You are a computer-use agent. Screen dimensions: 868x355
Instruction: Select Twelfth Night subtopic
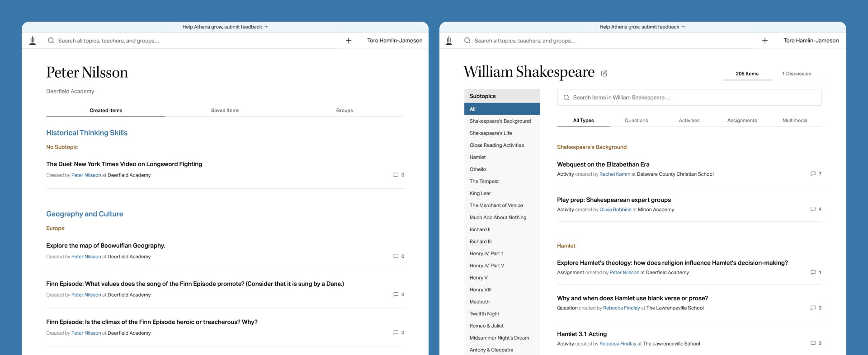(502, 314)
